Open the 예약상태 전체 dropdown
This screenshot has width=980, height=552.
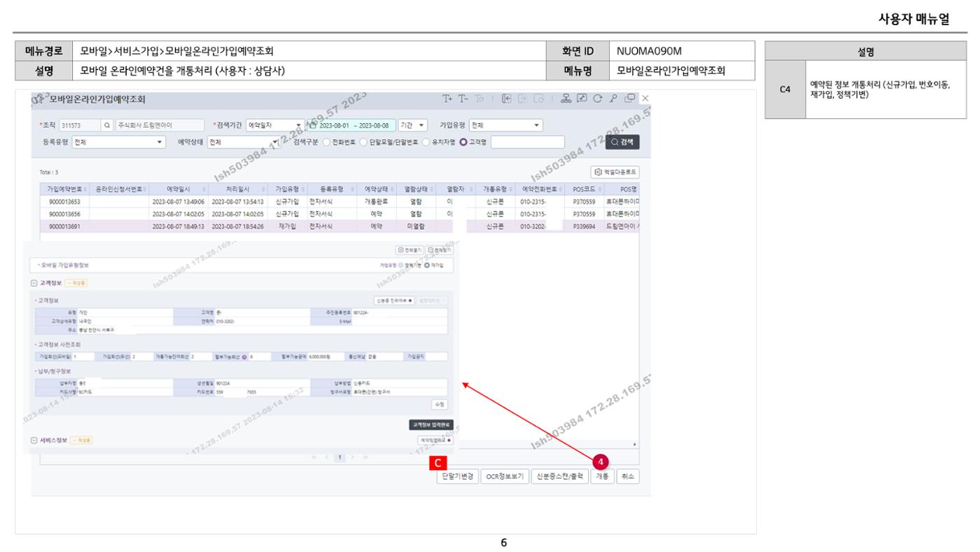coord(244,142)
